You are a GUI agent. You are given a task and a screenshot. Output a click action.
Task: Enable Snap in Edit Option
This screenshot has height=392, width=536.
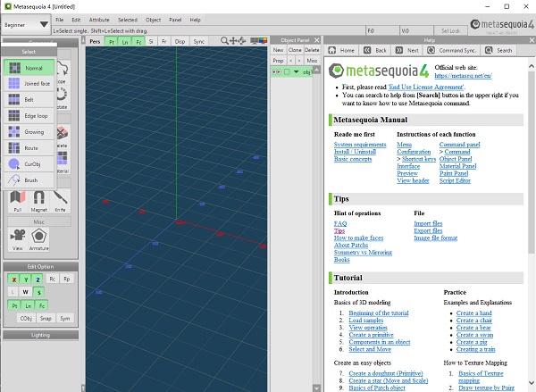point(46,318)
